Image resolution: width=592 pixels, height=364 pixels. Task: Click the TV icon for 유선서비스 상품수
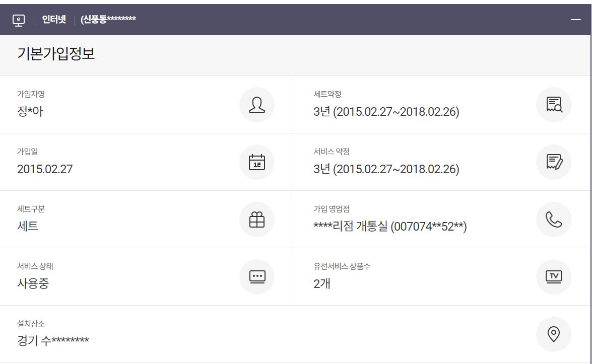click(554, 276)
